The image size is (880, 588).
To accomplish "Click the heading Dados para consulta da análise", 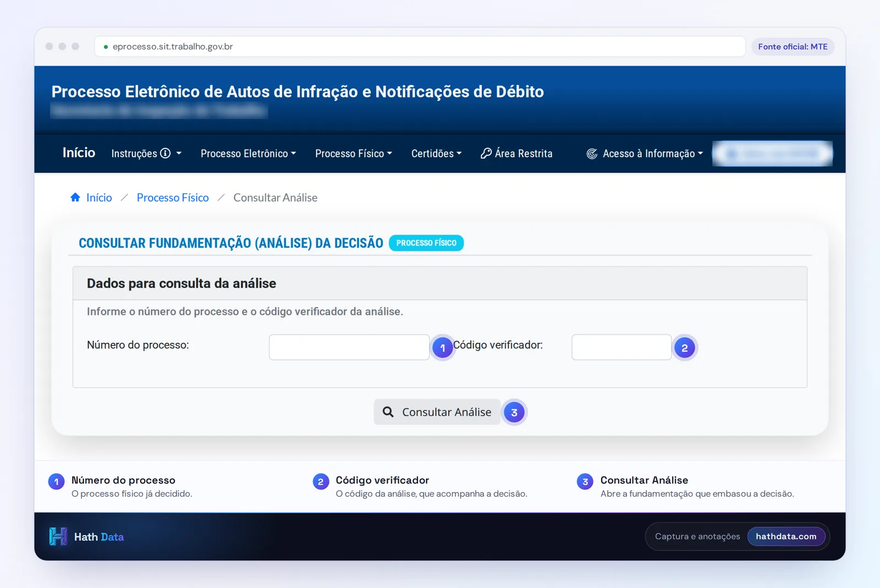I will tap(182, 283).
